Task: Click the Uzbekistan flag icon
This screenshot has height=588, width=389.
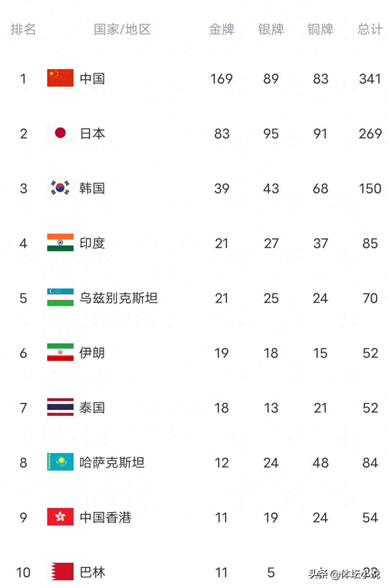Action: click(x=60, y=297)
